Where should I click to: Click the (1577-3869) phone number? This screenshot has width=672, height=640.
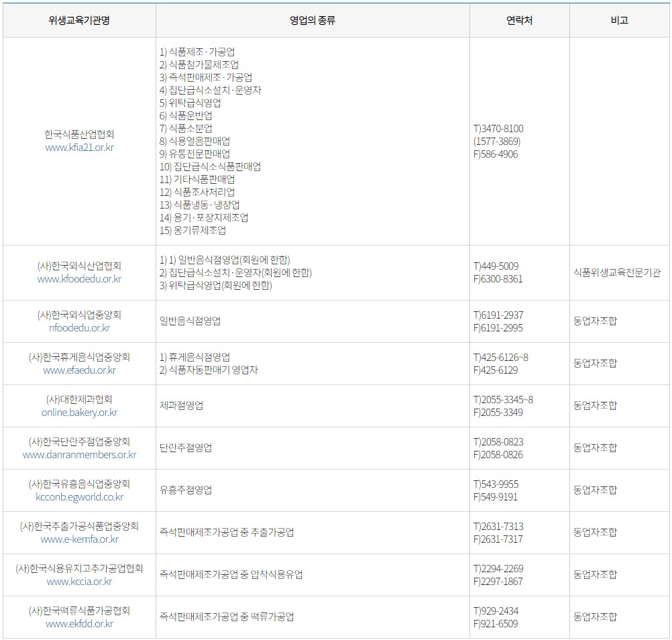coord(497,142)
